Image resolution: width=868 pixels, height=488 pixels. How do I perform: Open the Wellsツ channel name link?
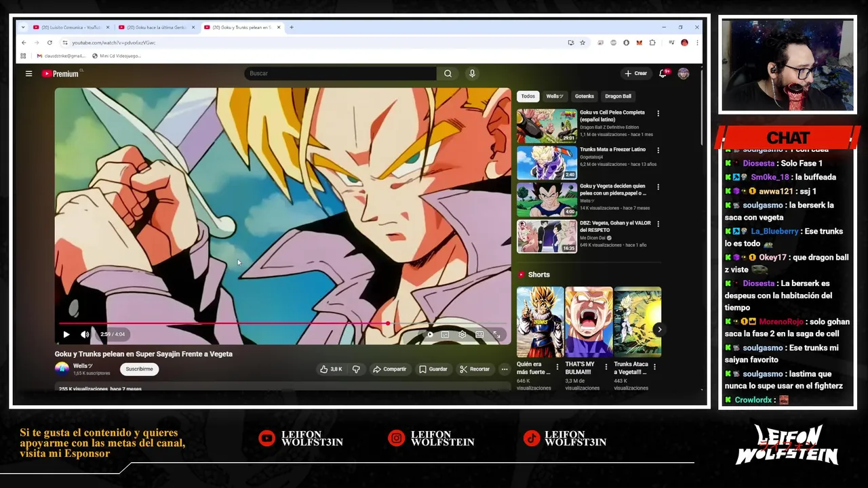click(83, 366)
